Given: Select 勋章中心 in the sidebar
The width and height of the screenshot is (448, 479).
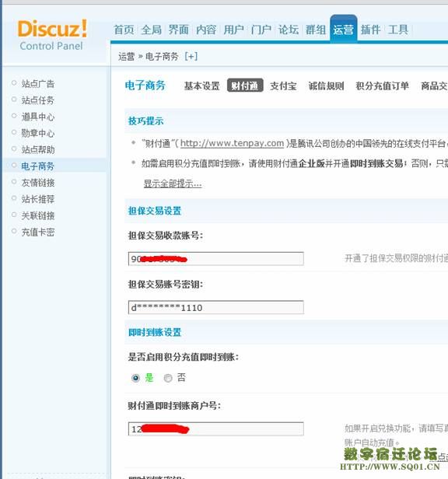Looking at the screenshot, I should pos(38,133).
